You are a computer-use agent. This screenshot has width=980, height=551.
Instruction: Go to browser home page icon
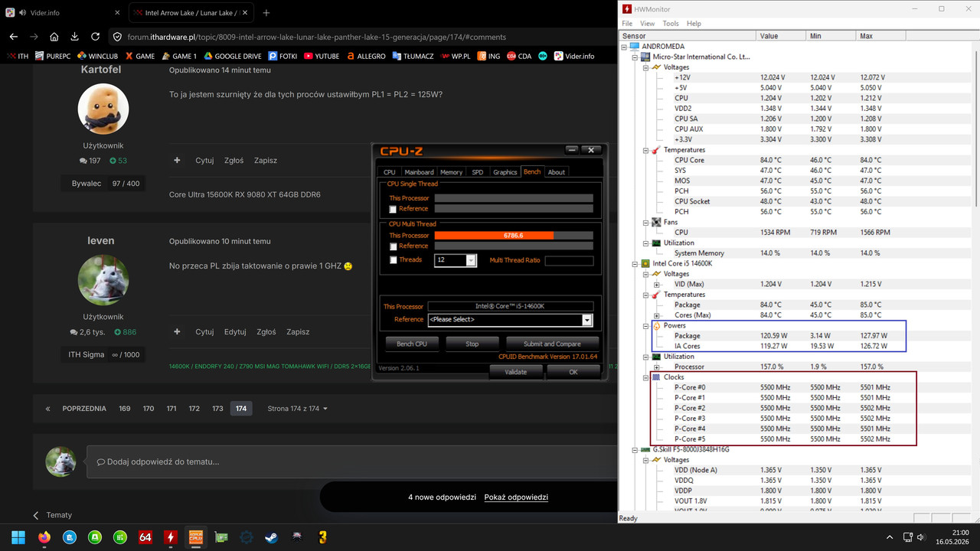[x=54, y=37]
